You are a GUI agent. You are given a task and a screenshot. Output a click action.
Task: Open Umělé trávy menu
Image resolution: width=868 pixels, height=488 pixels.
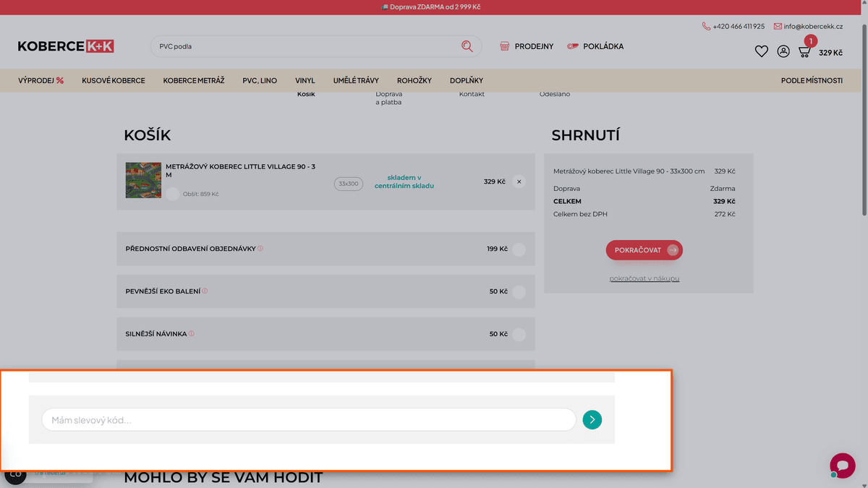pyautogui.click(x=356, y=80)
